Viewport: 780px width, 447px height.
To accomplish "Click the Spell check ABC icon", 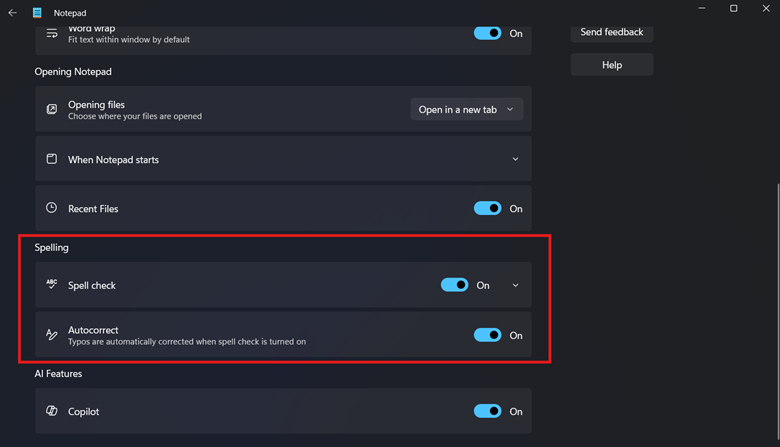I will [52, 285].
